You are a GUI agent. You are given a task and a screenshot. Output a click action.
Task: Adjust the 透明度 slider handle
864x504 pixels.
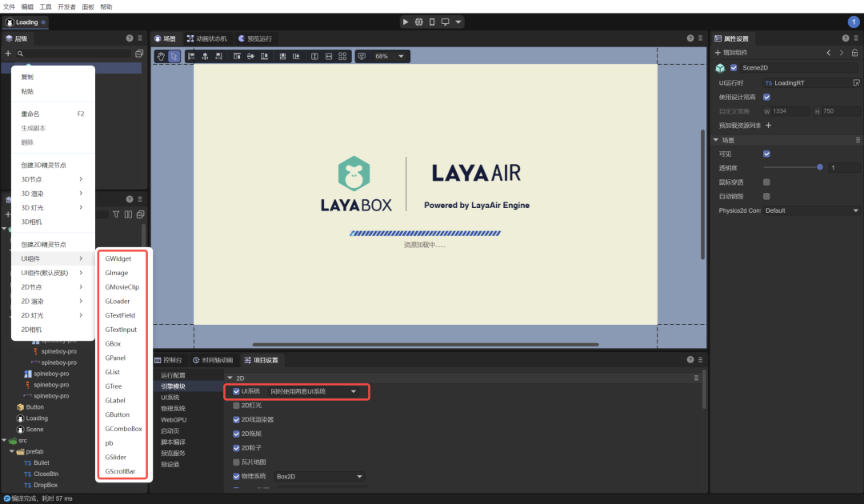[x=819, y=167]
